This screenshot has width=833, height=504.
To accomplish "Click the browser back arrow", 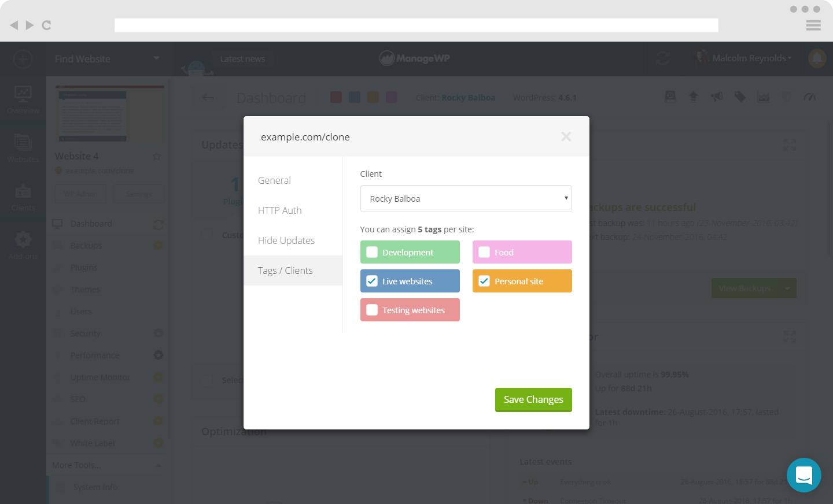I will click(x=14, y=25).
